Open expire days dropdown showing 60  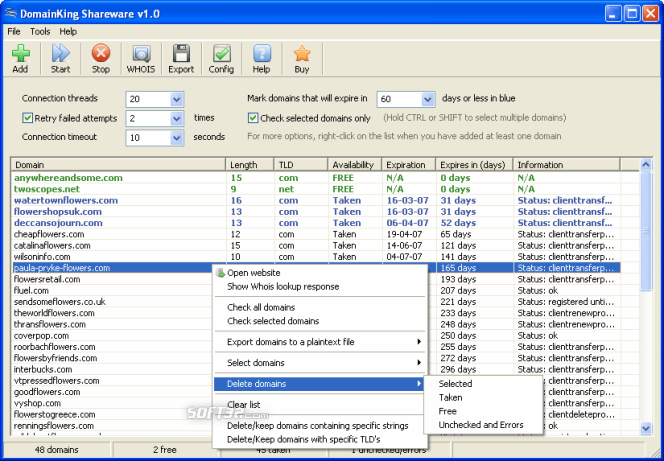coord(428,99)
